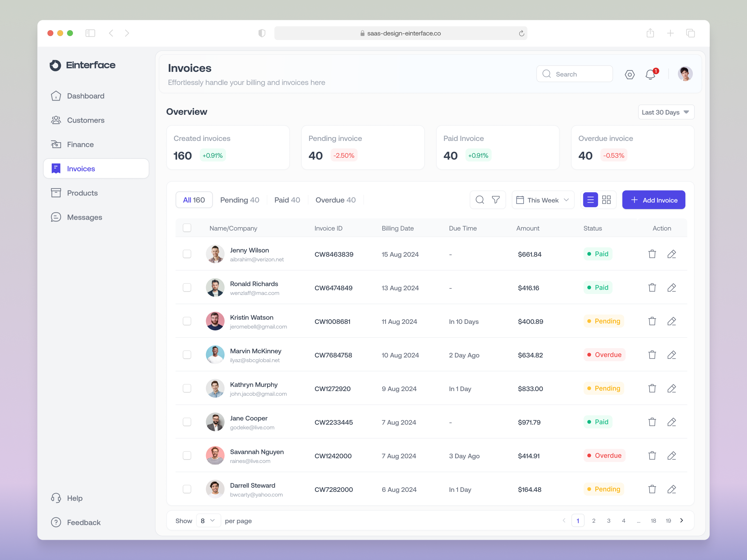Delete Kathryn Murphy's invoice

point(652,388)
